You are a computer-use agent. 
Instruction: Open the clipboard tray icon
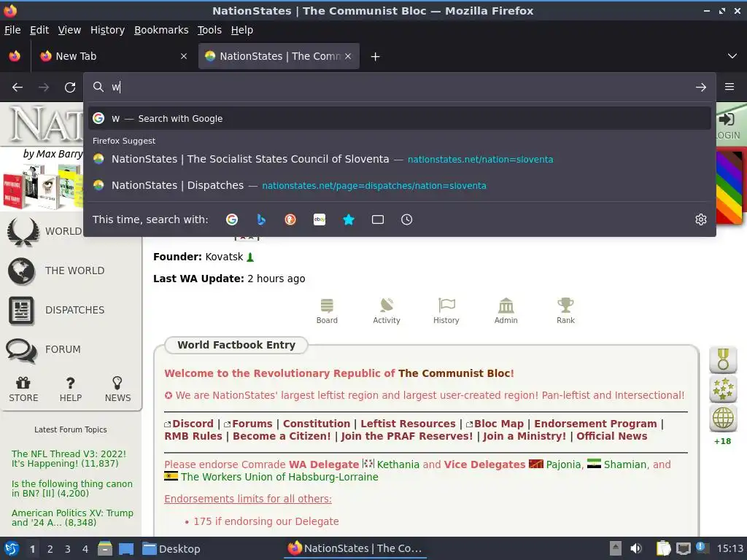click(x=663, y=548)
